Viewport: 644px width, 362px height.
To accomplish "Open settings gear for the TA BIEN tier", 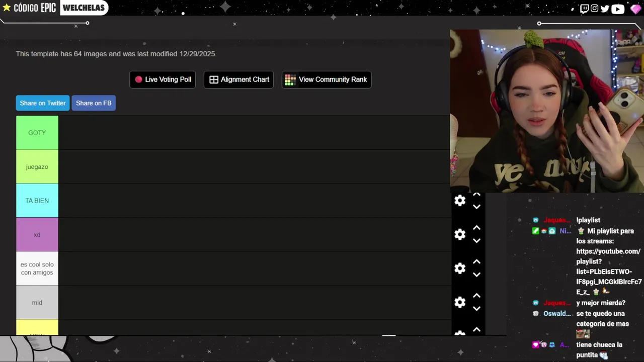I will pyautogui.click(x=460, y=201).
